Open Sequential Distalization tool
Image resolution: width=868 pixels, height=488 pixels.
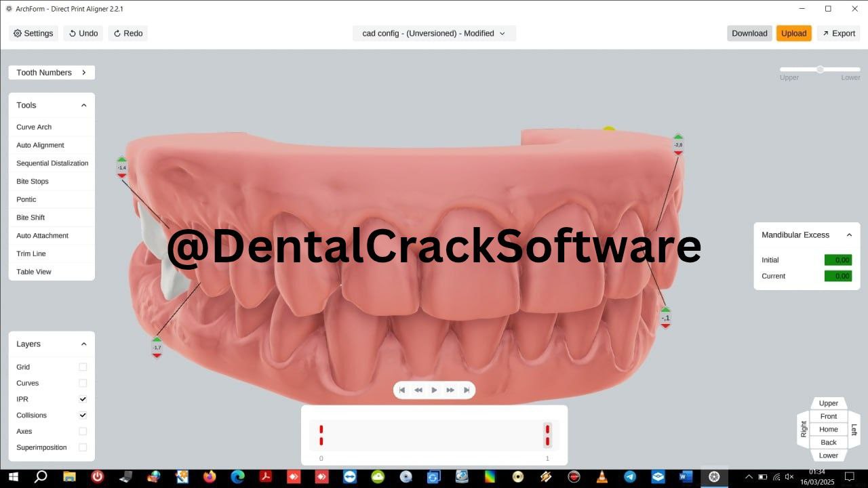pyautogui.click(x=52, y=163)
